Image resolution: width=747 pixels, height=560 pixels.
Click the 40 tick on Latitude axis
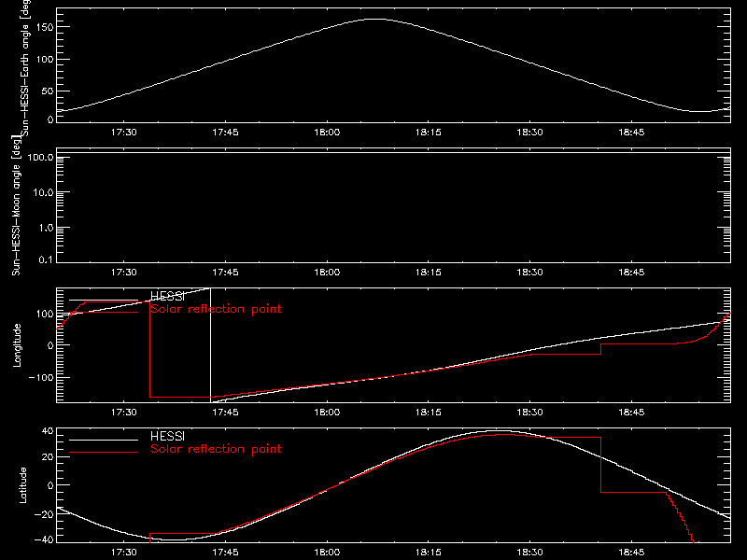tap(48, 431)
